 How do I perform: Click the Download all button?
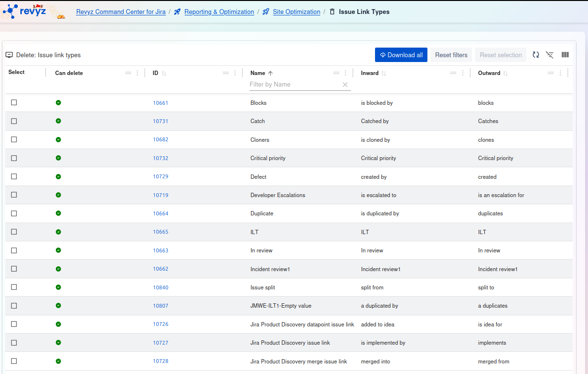[x=401, y=55]
